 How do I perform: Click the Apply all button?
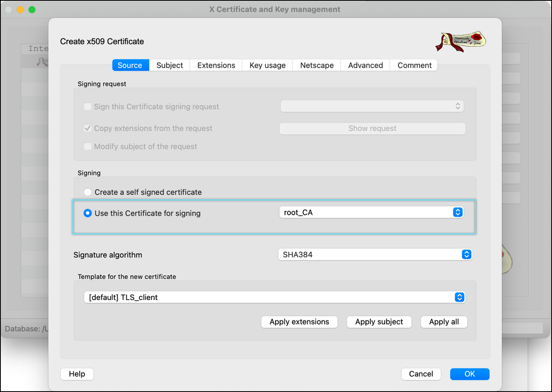(444, 322)
